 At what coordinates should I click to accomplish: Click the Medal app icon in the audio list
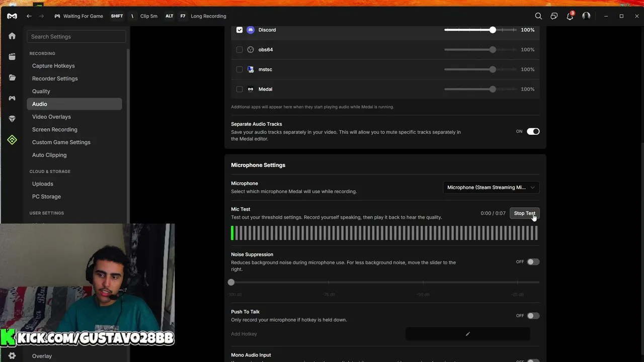click(x=251, y=89)
